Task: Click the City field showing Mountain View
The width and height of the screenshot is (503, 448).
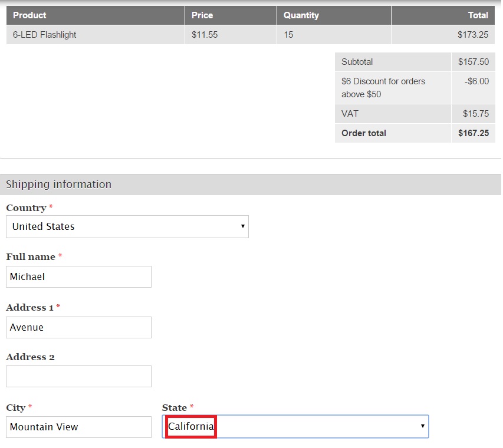Action: tap(78, 426)
